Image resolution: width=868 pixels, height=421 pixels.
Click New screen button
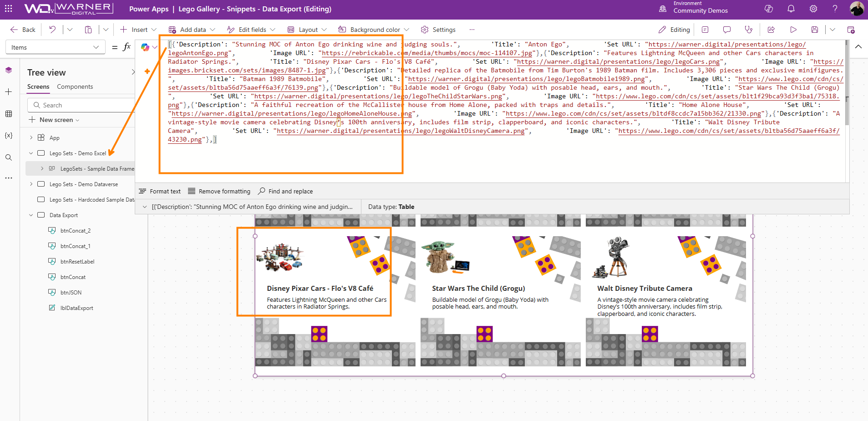[54, 120]
